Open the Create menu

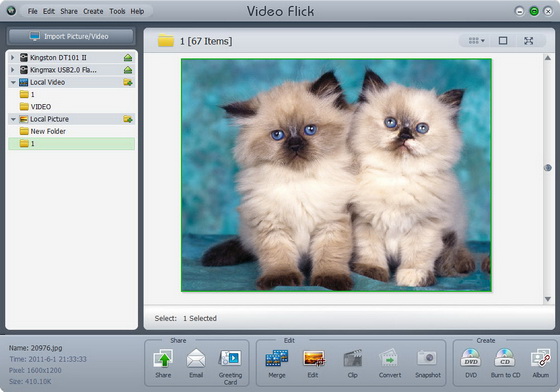tap(93, 11)
